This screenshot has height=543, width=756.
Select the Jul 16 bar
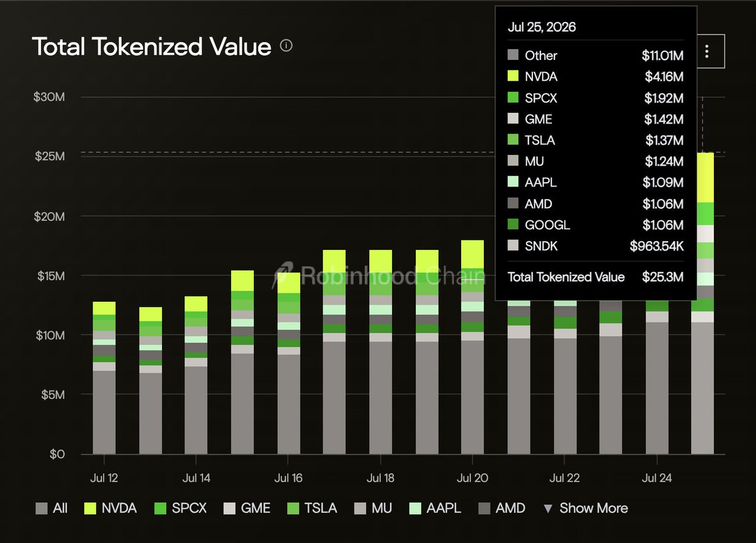tap(289, 363)
